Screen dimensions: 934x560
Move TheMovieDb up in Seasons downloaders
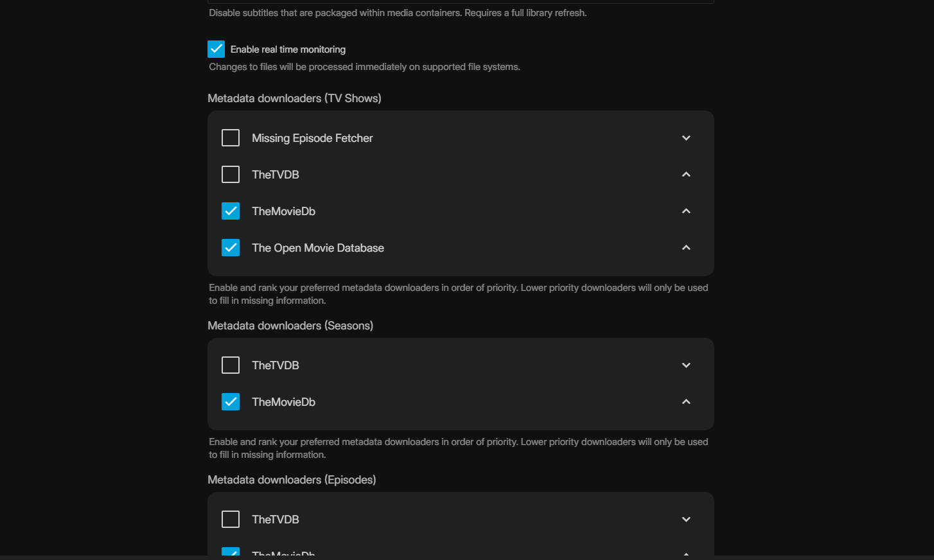686,402
